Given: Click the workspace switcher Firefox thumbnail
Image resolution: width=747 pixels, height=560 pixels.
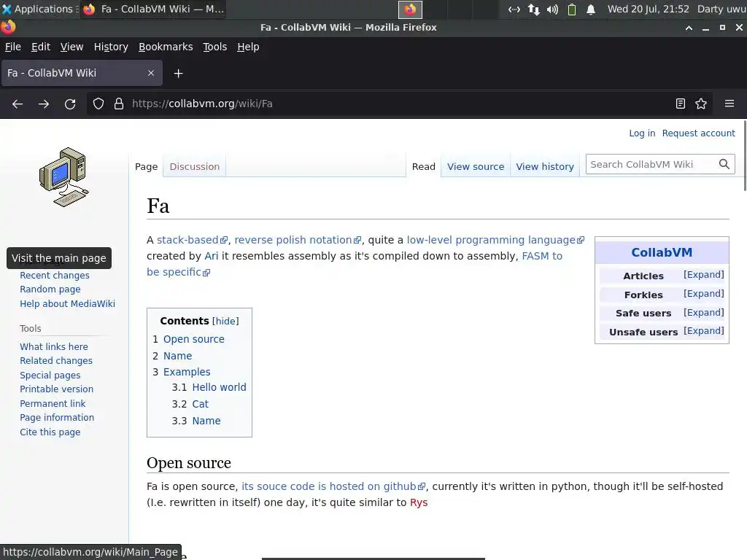Looking at the screenshot, I should point(410,9).
